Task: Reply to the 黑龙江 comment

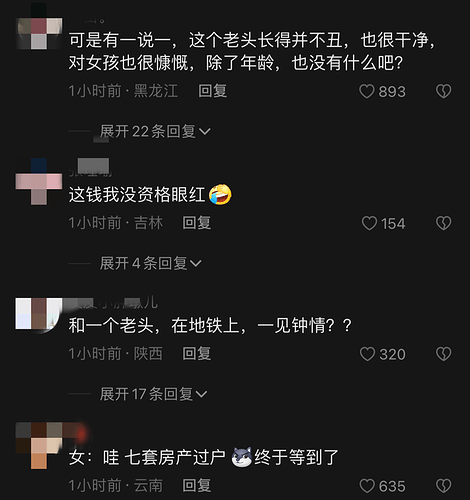Action: [212, 91]
